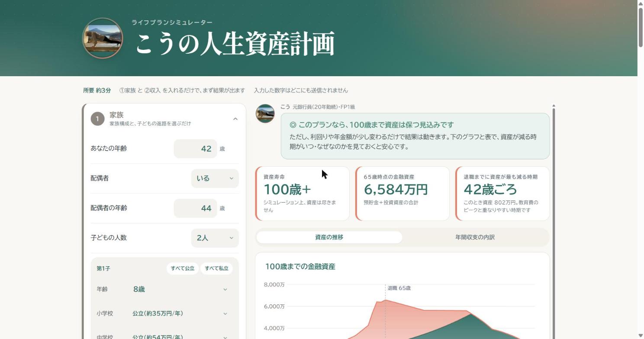Click the page scrollbar up arrow
Viewport: 644px width, 339px height.
tap(641, 3)
